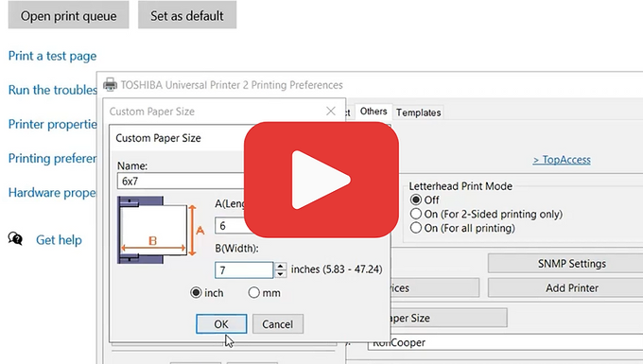Click the large red play button
The image size is (643, 364).
(x=321, y=180)
